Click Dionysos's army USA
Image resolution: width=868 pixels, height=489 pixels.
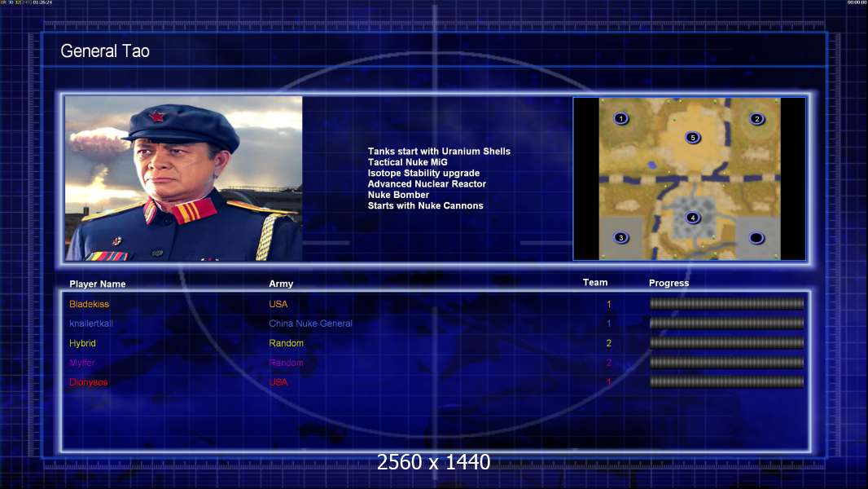click(x=278, y=382)
